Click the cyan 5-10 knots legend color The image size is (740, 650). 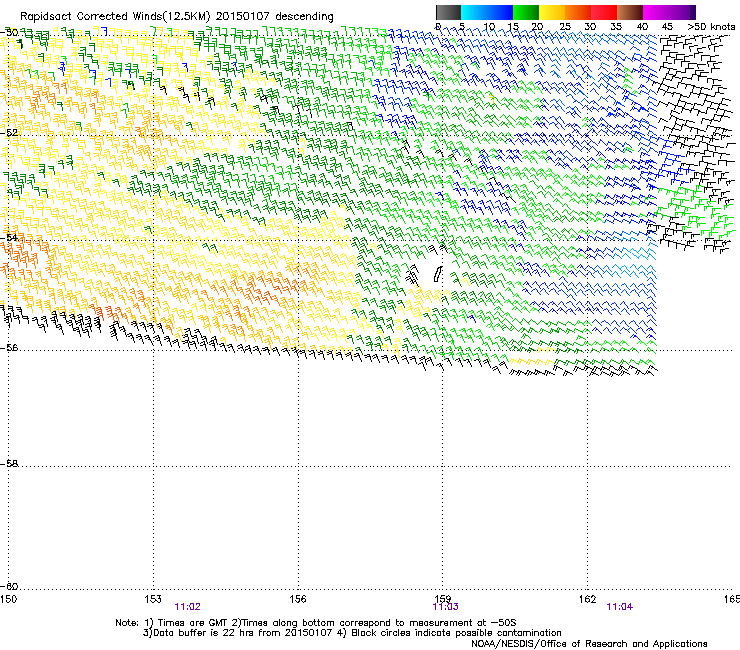point(474,12)
